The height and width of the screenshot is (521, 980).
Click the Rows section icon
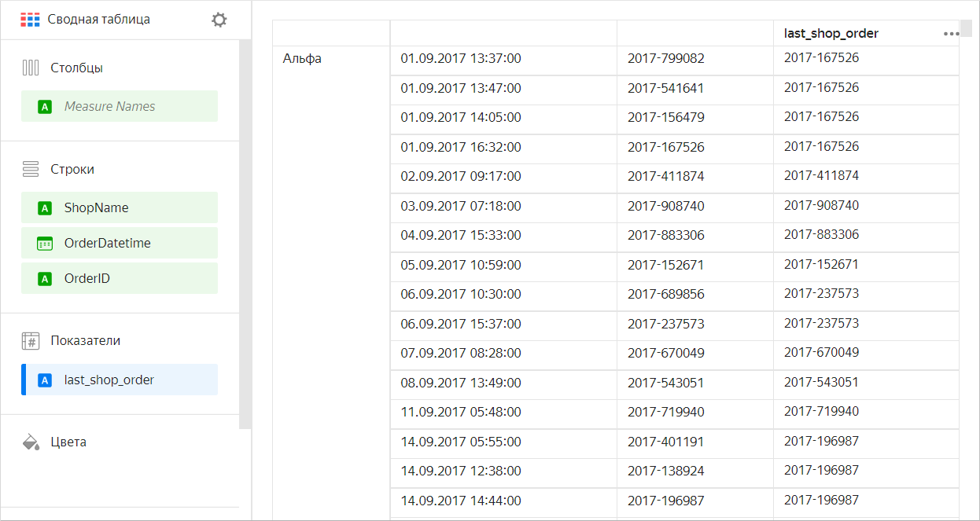coord(31,169)
